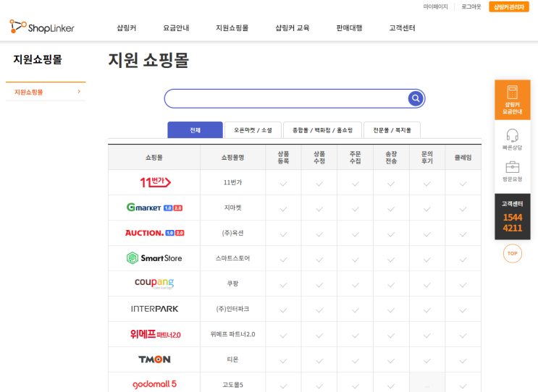
Task: Click the 쇼핑몰명 column header
Action: click(232, 157)
